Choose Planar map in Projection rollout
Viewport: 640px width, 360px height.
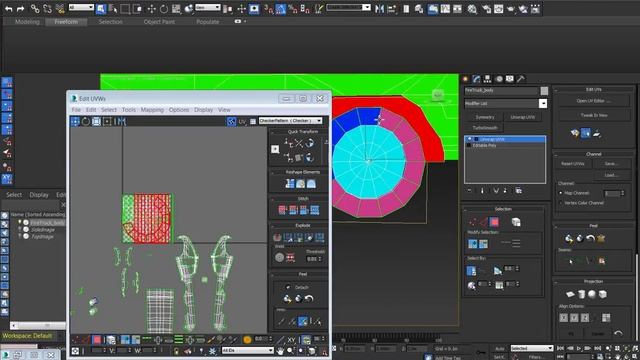pos(570,294)
